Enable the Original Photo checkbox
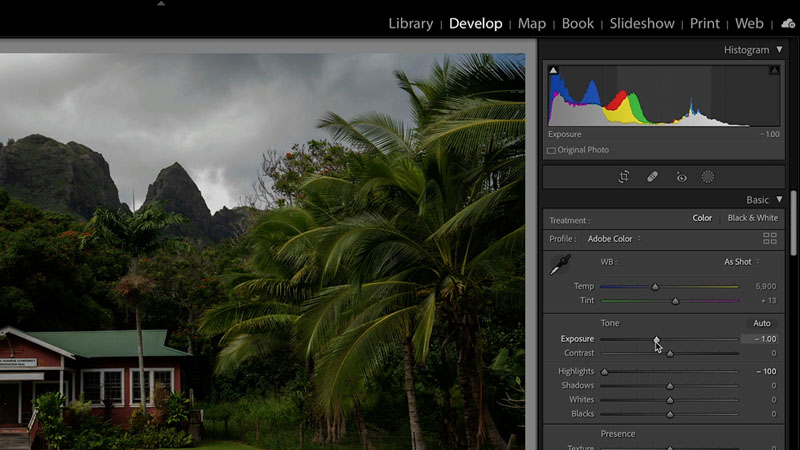Screen dimensions: 800x450 pyautogui.click(x=552, y=151)
